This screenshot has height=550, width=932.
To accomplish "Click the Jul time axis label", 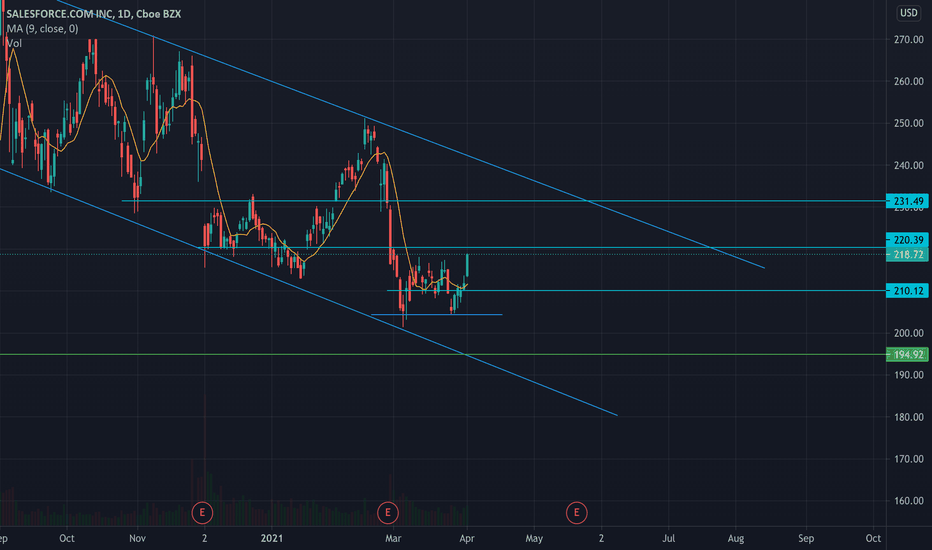I will click(669, 538).
